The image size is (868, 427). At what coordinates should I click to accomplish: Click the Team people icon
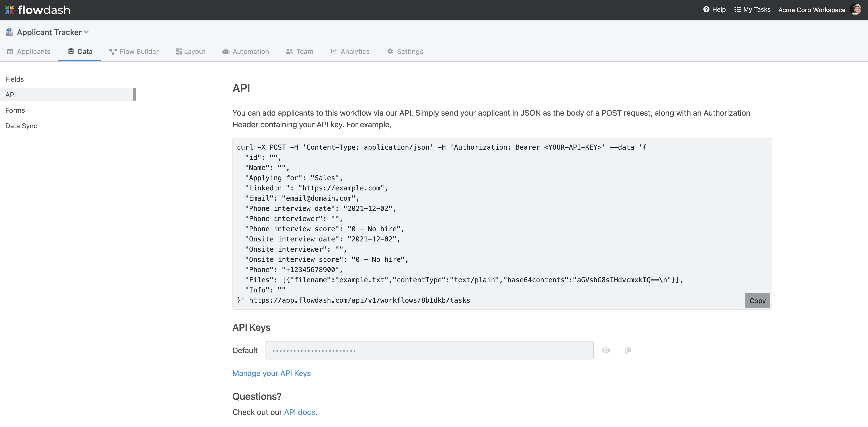pos(289,51)
